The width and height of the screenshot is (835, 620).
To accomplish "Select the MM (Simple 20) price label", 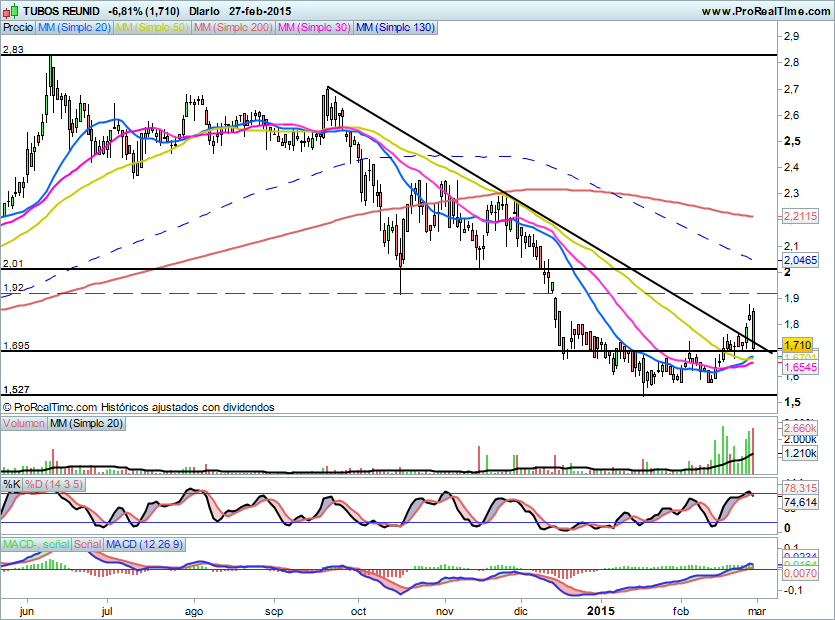I will pyautogui.click(x=75, y=27).
